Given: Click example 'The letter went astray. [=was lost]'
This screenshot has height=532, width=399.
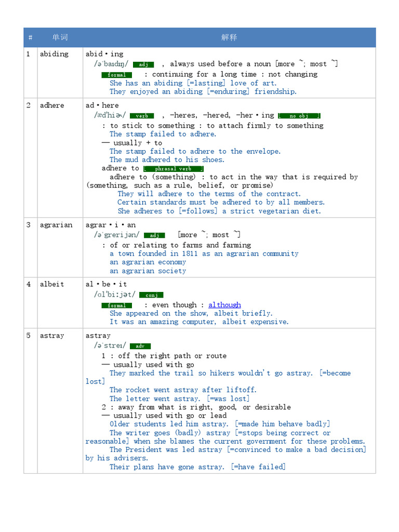Looking at the screenshot, I should click(x=179, y=398).
